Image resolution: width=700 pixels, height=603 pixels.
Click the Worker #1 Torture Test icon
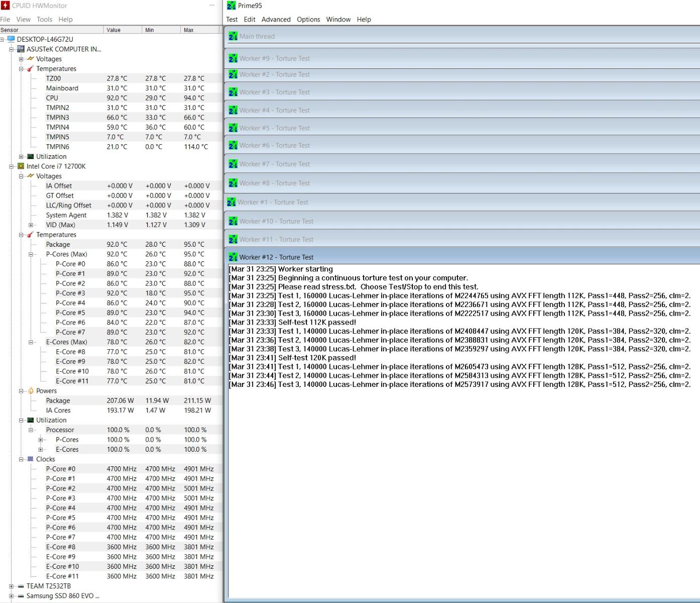click(x=231, y=202)
